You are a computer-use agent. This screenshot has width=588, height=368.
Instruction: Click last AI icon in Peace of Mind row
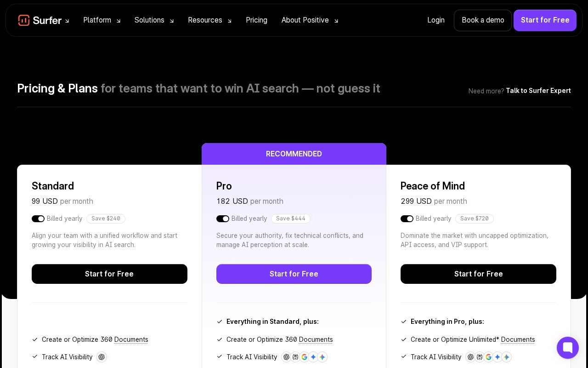tap(506, 357)
